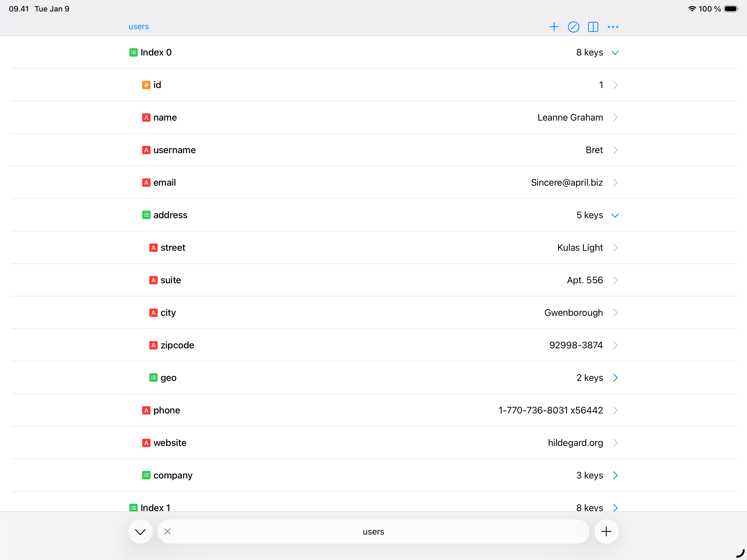Click the string type icon beside username

click(x=146, y=150)
